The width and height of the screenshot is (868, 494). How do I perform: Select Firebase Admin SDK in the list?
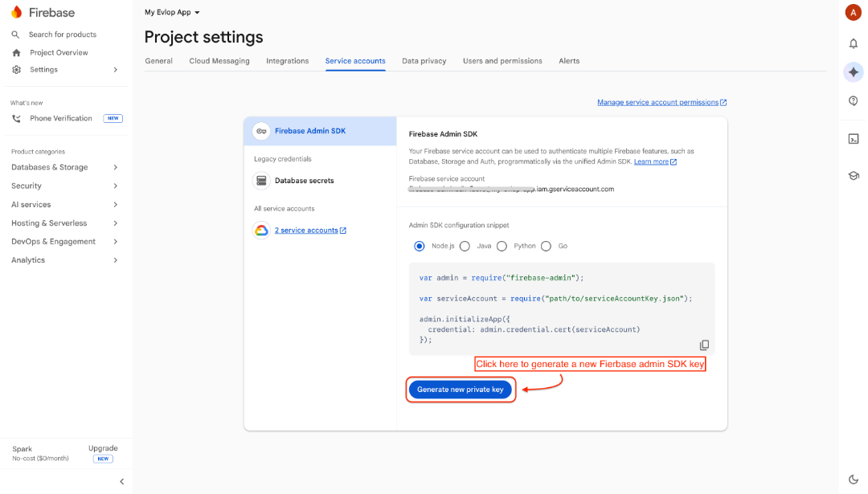[321, 131]
